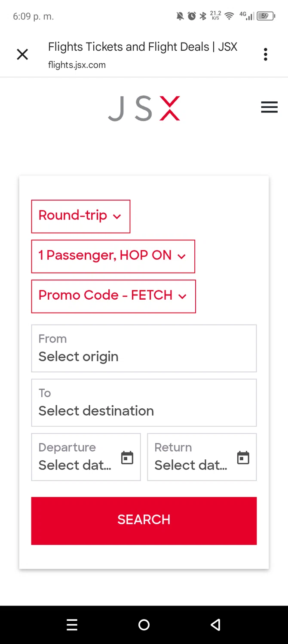Expand the Round-trip trip type dropdown
Viewport: 288px width, 644px height.
[x=81, y=216]
